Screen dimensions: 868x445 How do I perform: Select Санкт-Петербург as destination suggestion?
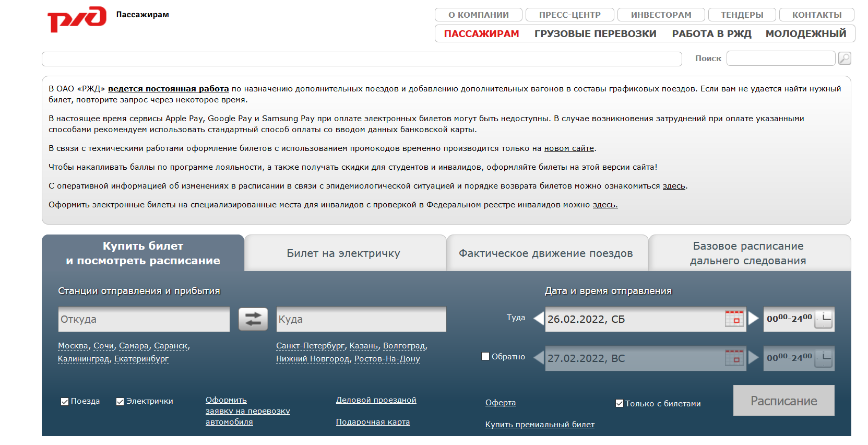(310, 346)
